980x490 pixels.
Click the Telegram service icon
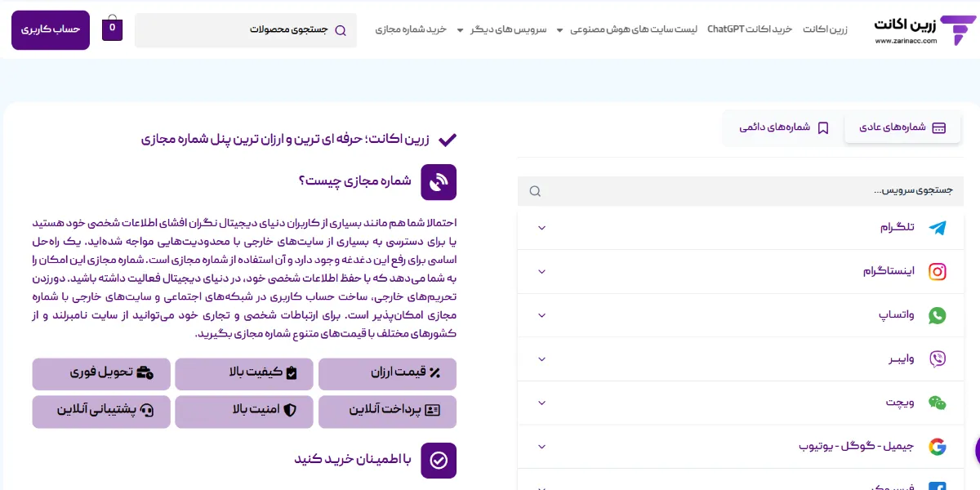click(x=938, y=228)
